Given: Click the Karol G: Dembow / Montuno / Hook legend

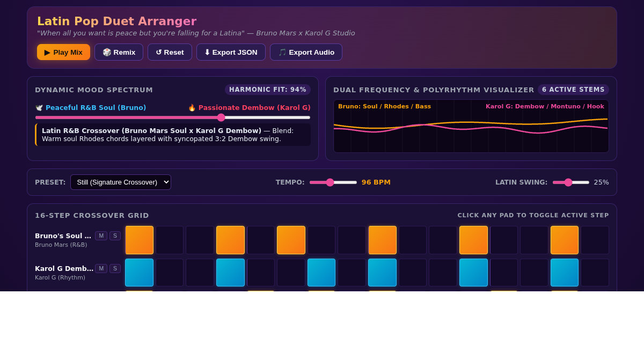Looking at the screenshot, I should pyautogui.click(x=545, y=106).
